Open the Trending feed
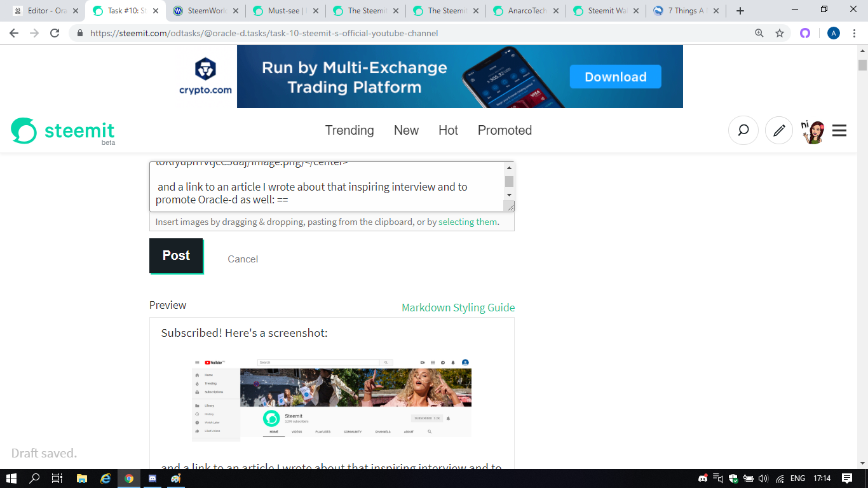Viewport: 868px width, 488px height. (x=349, y=130)
